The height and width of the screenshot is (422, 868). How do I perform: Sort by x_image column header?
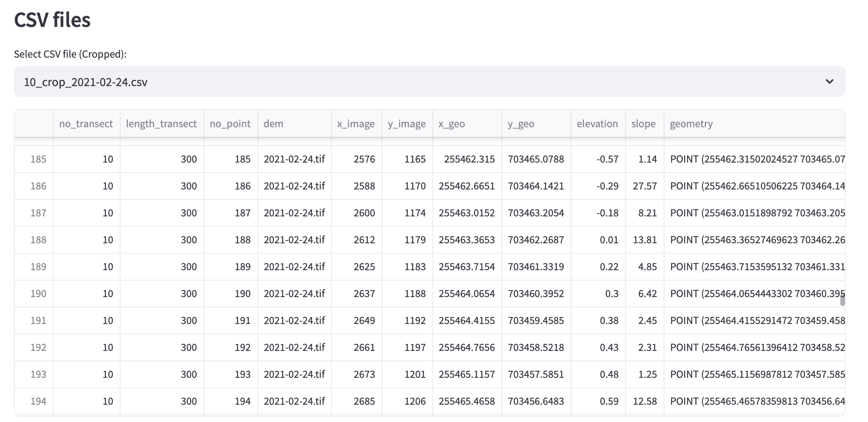point(356,123)
